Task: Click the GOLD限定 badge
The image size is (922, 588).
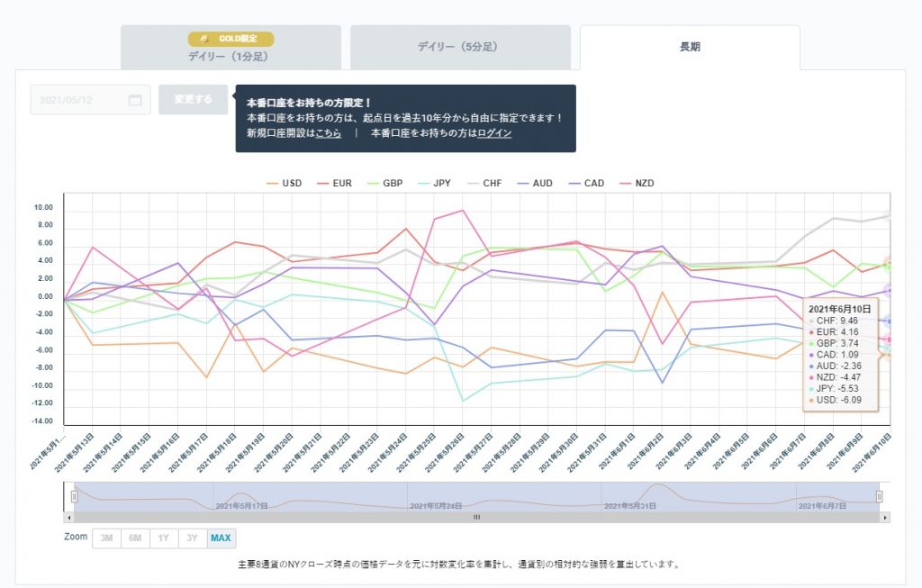Action: [231, 39]
